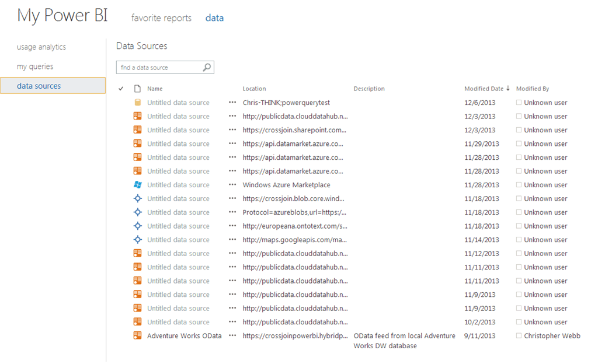598x364 pixels.
Task: Click location Protocol=azureblobs,url=https:/...
Action: (x=294, y=212)
